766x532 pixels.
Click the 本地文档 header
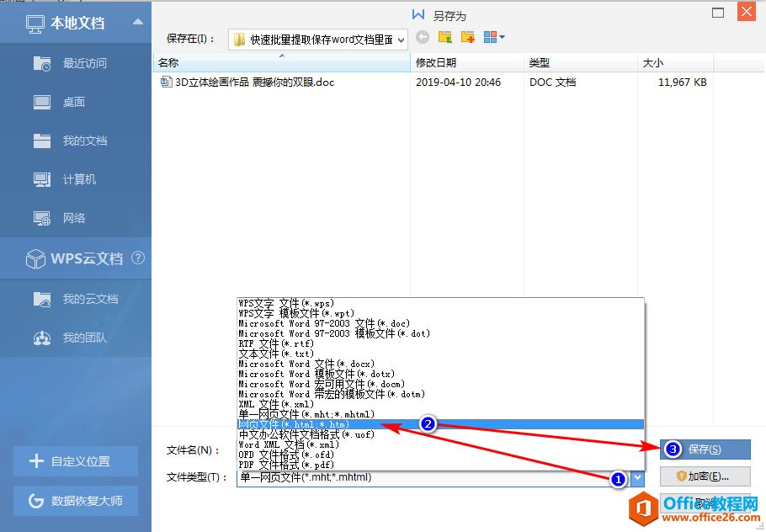tap(75, 23)
